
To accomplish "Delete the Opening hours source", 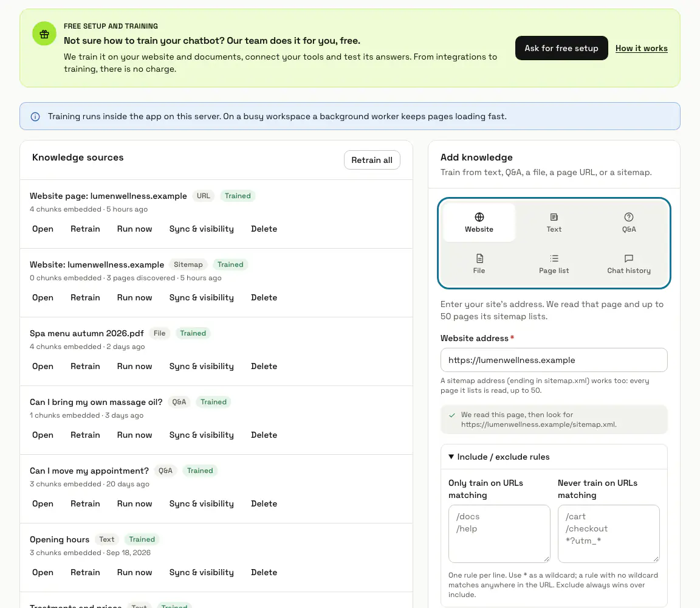I will pyautogui.click(x=264, y=573).
